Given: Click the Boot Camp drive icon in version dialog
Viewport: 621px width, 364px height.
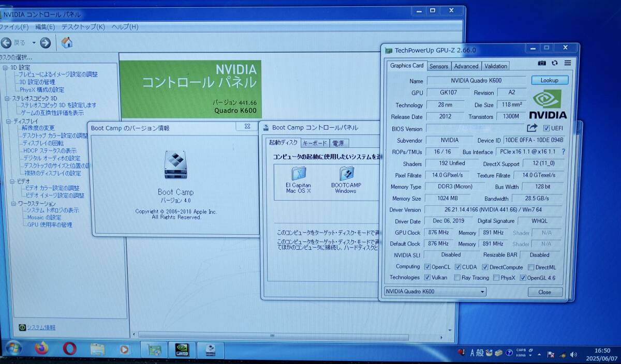Looking at the screenshot, I should (175, 165).
